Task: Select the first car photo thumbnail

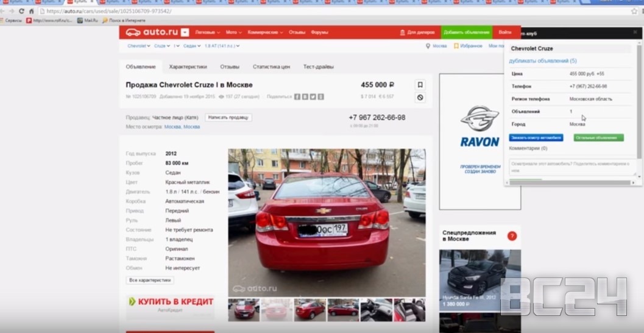Action: (244, 309)
